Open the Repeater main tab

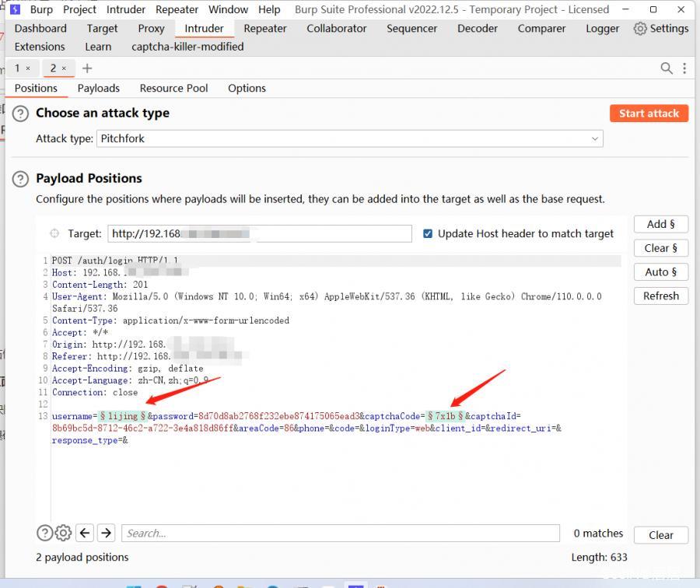pos(265,28)
